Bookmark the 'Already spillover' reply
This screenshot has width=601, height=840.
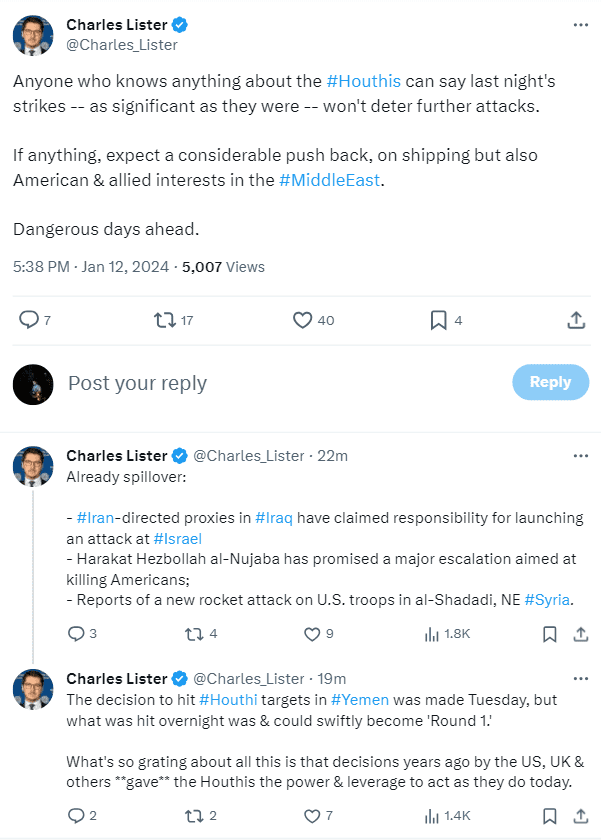[x=549, y=634]
